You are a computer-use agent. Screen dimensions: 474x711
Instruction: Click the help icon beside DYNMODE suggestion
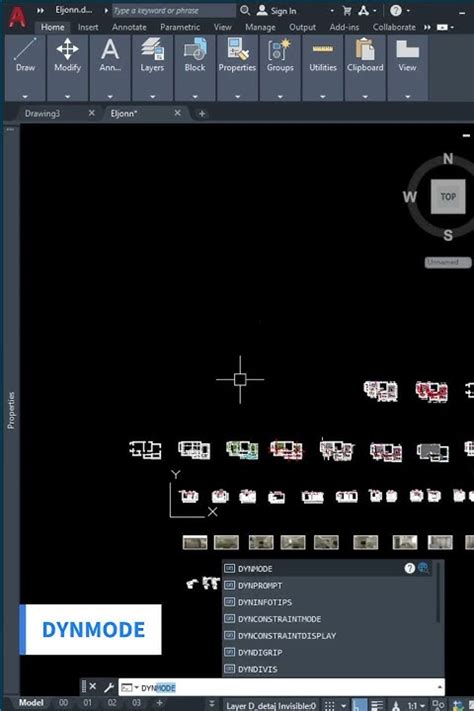(x=409, y=568)
